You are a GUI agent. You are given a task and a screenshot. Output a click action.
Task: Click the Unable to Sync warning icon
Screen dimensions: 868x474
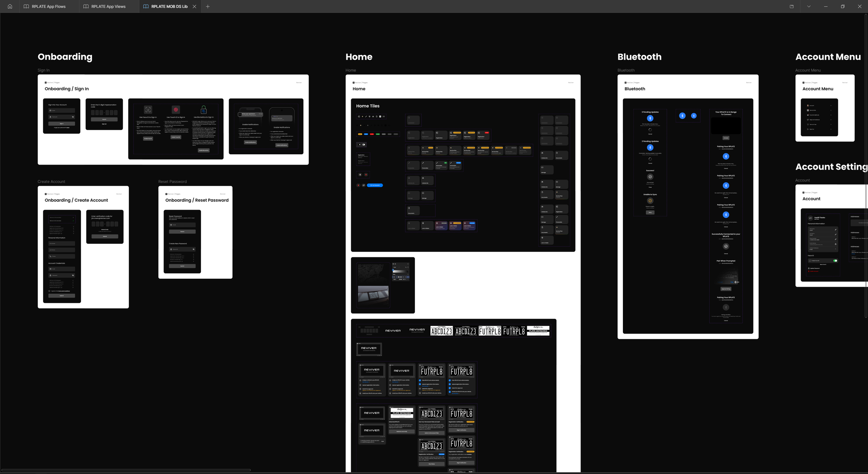coord(650,201)
